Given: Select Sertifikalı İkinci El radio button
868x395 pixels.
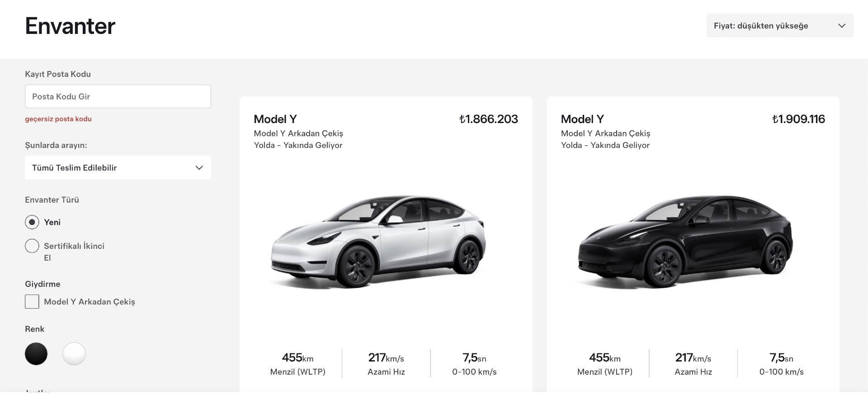Looking at the screenshot, I should (x=32, y=246).
